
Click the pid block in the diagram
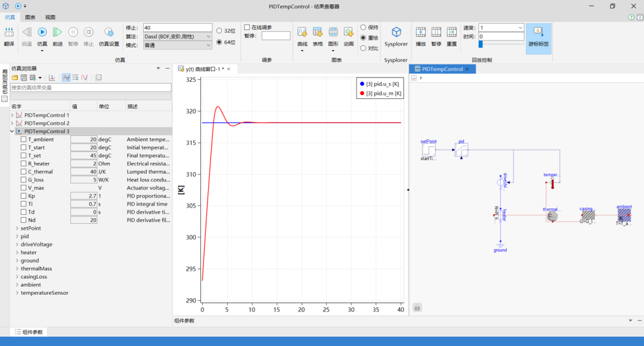coord(461,150)
